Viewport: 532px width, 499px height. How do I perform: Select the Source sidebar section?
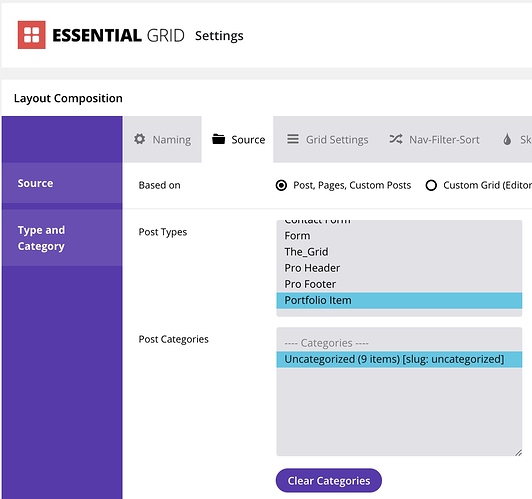click(62, 183)
